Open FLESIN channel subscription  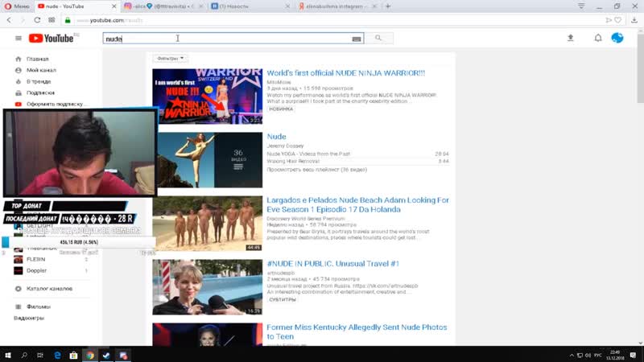coord(35,259)
